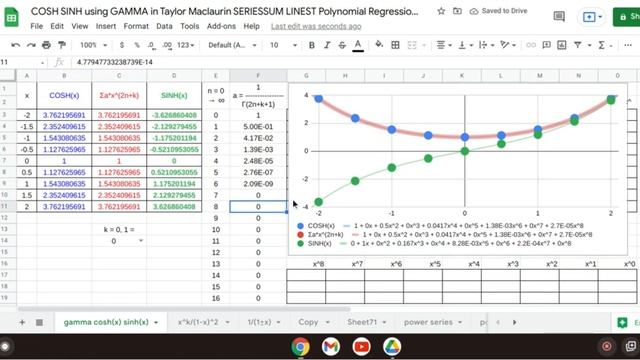Open the Functions sigma menu
The height and width of the screenshot is (360, 640).
(601, 45)
